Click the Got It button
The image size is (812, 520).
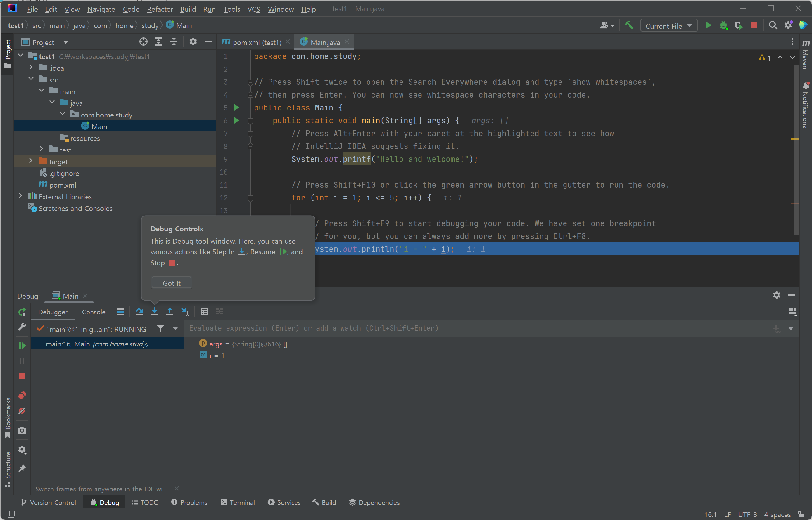171,283
